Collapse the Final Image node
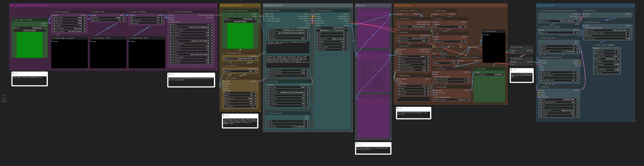Screen dimensions: 644x166 [x=475, y=69]
